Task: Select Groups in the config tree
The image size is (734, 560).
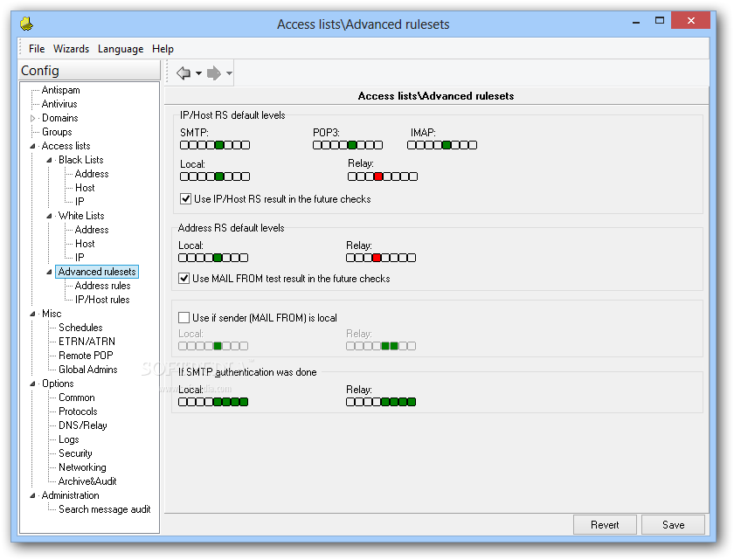Action: 57,132
